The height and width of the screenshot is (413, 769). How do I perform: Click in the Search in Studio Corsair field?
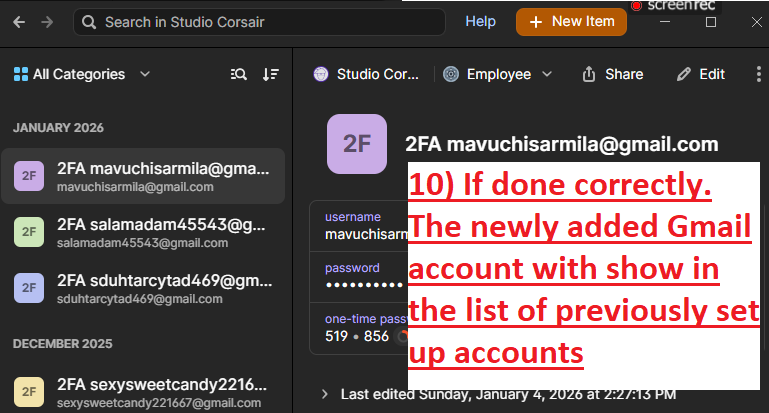pyautogui.click(x=260, y=22)
